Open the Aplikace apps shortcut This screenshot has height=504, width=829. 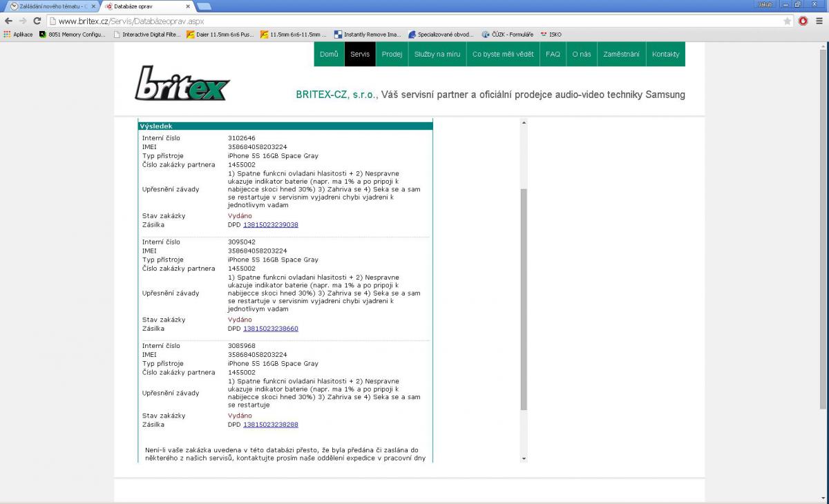point(18,34)
